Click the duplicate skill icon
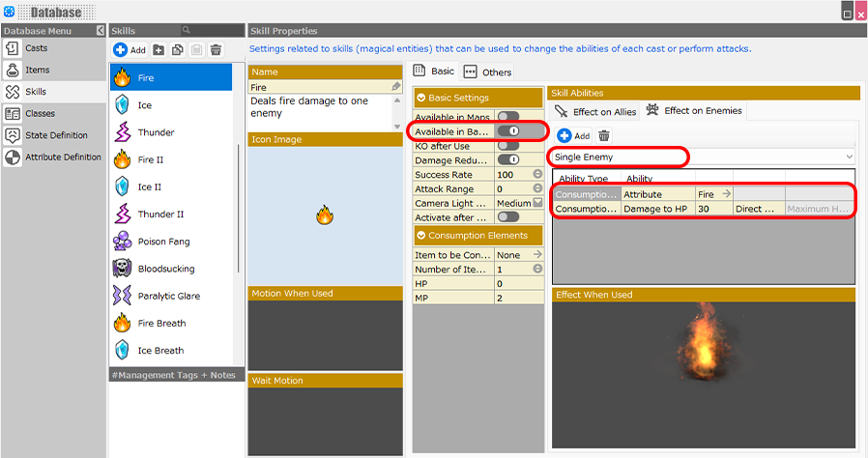Image resolution: width=868 pixels, height=458 pixels. (178, 50)
